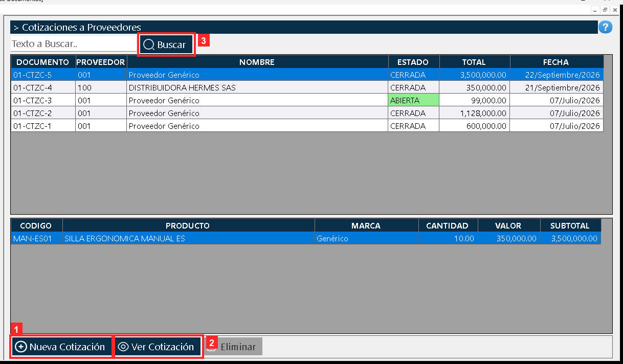Click the total 99,000.00 cell
The height and width of the screenshot is (364, 623).
pyautogui.click(x=474, y=100)
